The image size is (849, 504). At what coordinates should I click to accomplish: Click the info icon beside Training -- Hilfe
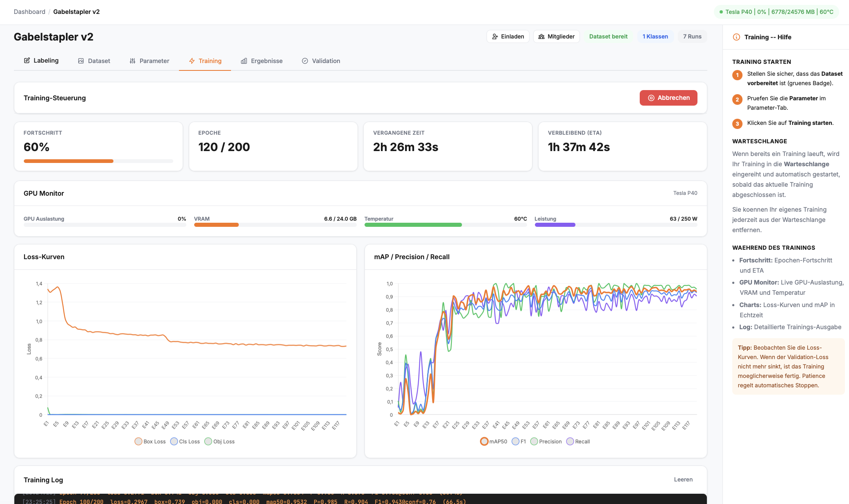[x=736, y=37]
